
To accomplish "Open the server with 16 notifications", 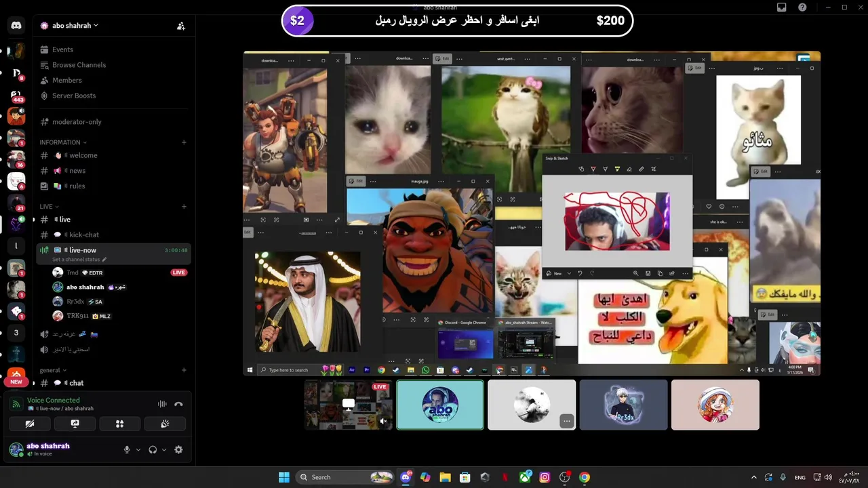I will click(16, 160).
